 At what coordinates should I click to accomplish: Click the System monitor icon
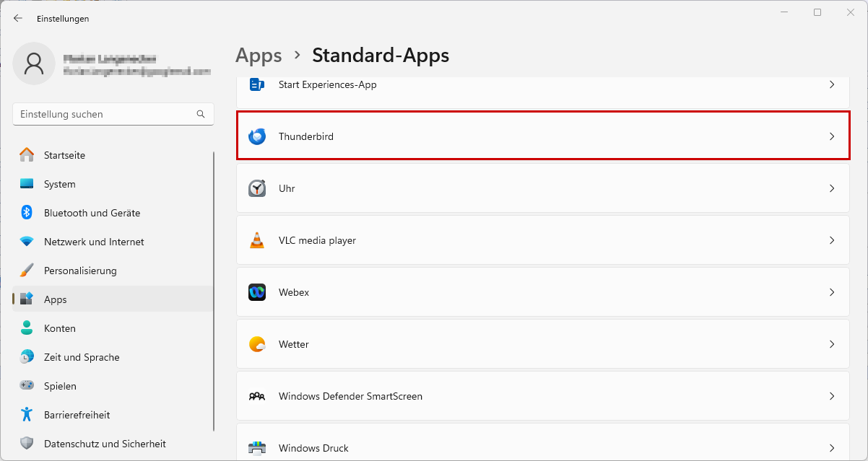27,184
